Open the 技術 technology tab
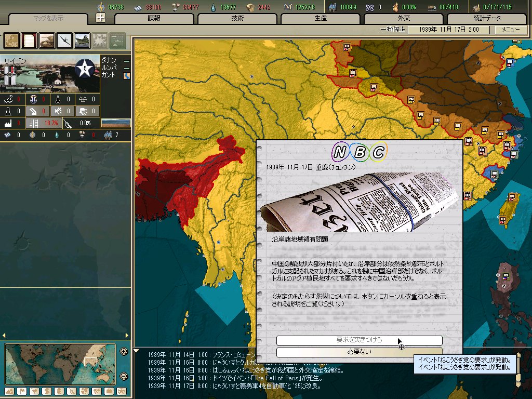The width and height of the screenshot is (532, 399). point(237,18)
